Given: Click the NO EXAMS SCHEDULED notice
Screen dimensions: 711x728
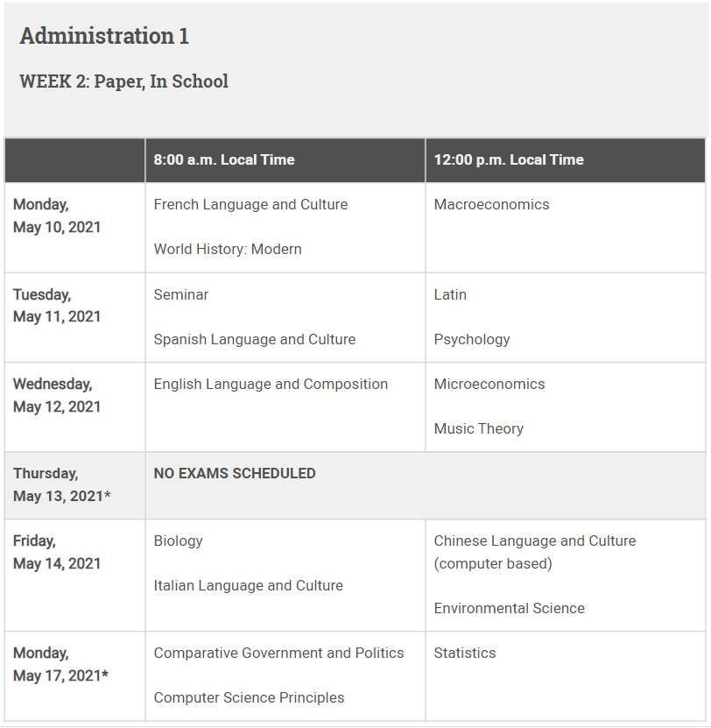Looking at the screenshot, I should tap(235, 473).
